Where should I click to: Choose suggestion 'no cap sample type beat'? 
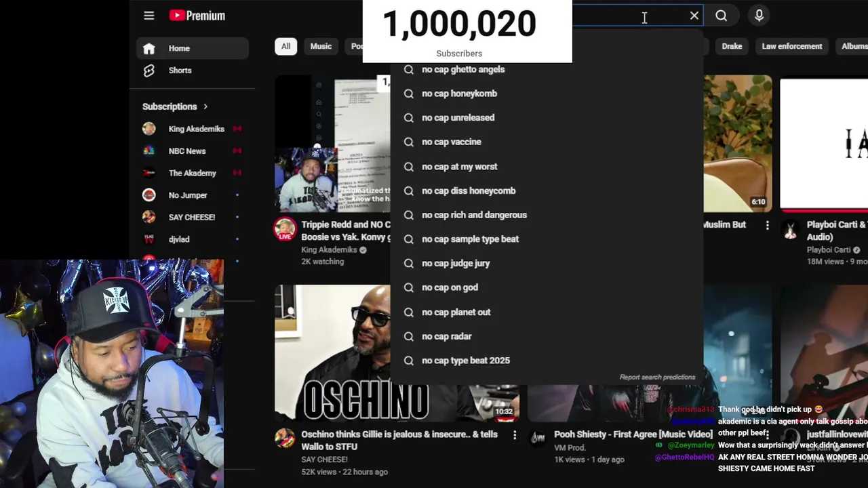coord(547,239)
